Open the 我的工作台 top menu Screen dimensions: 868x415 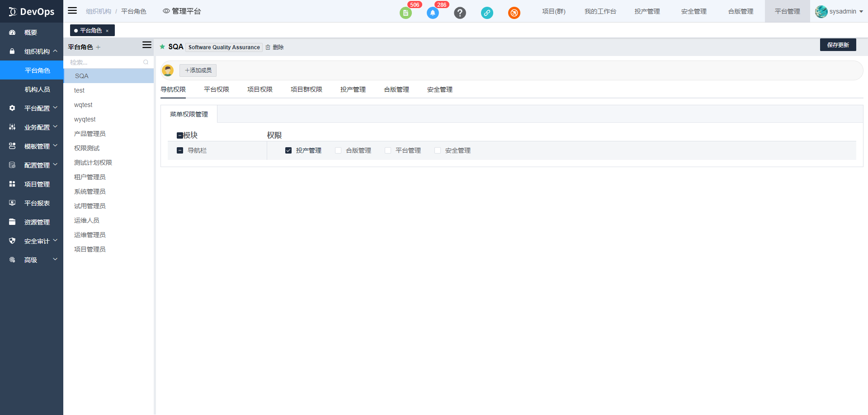[600, 11]
